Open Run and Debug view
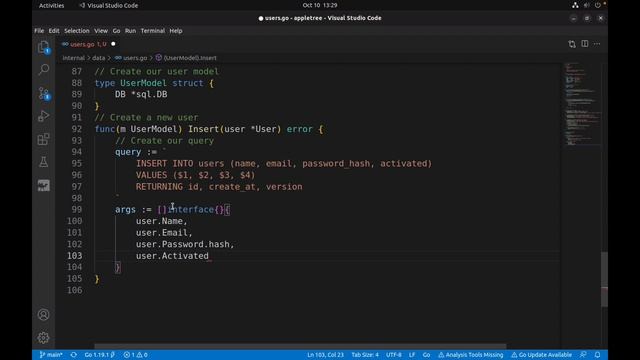 (x=44, y=116)
